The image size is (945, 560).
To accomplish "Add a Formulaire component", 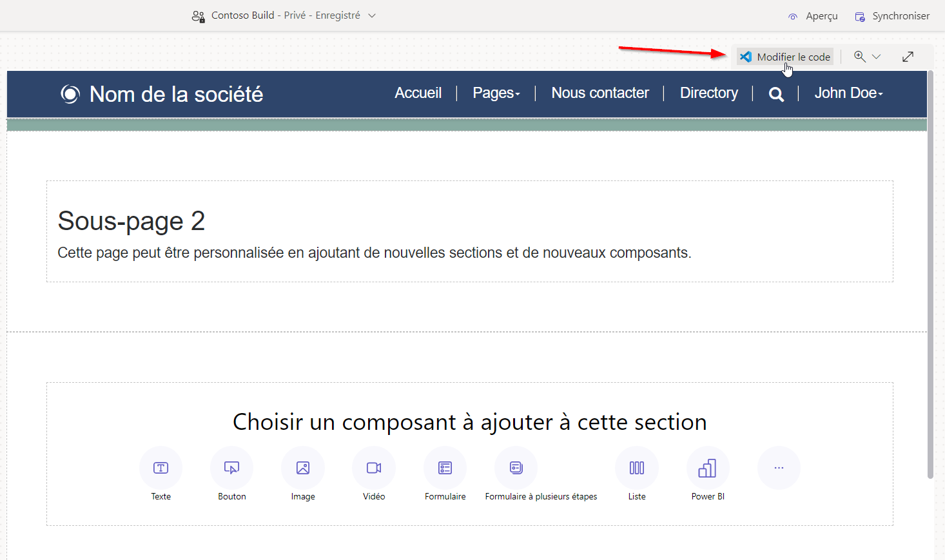I will coord(445,468).
